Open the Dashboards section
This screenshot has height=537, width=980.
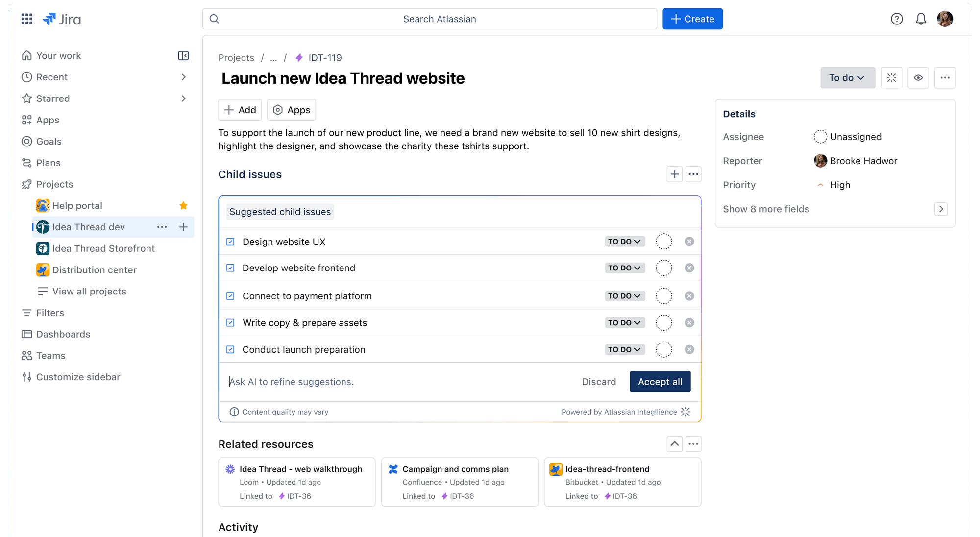(63, 334)
